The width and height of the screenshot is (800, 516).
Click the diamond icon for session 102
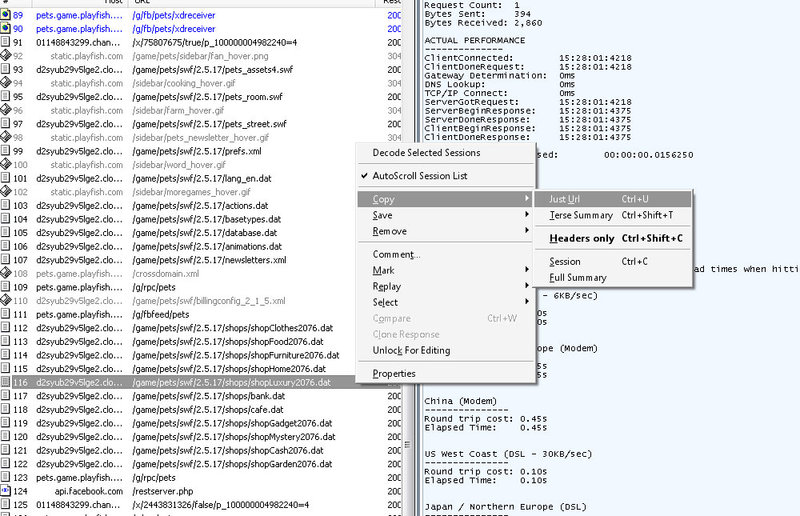tap(6, 192)
